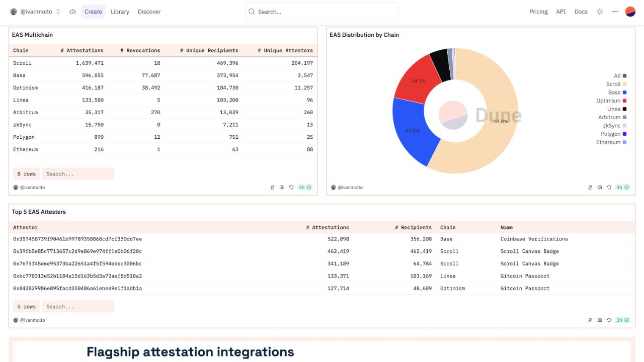Viewport: 644px width, 362px height.
Task: Toggle the Optimism series in the chart legend
Action: [611, 101]
